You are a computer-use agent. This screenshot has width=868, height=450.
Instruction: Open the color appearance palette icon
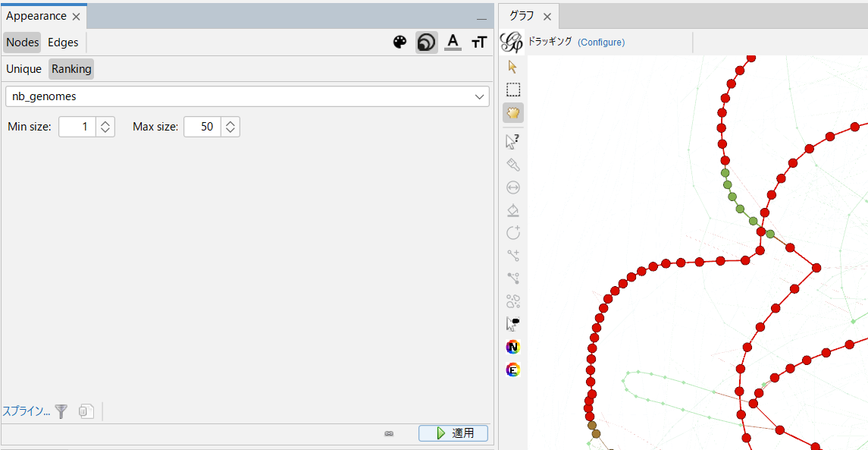[x=400, y=42]
